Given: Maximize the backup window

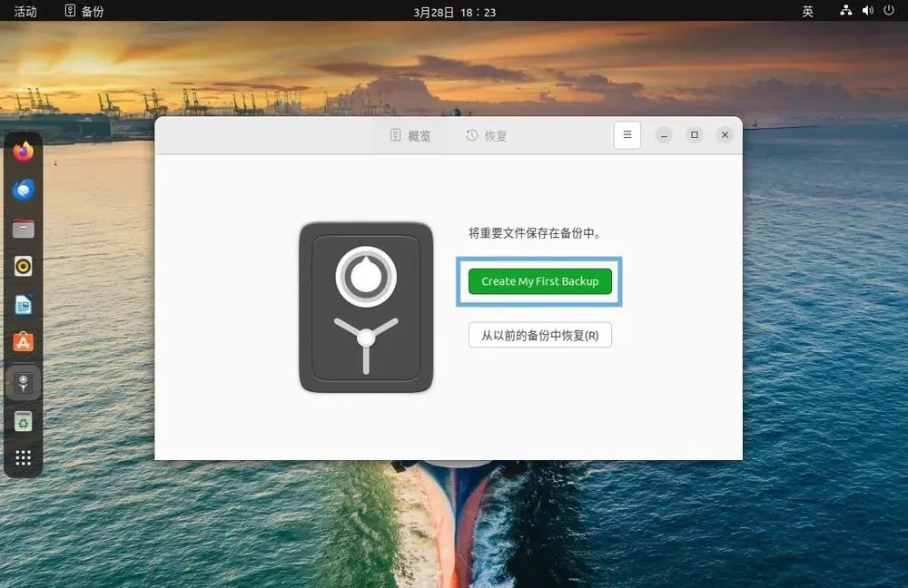Looking at the screenshot, I should 695,135.
